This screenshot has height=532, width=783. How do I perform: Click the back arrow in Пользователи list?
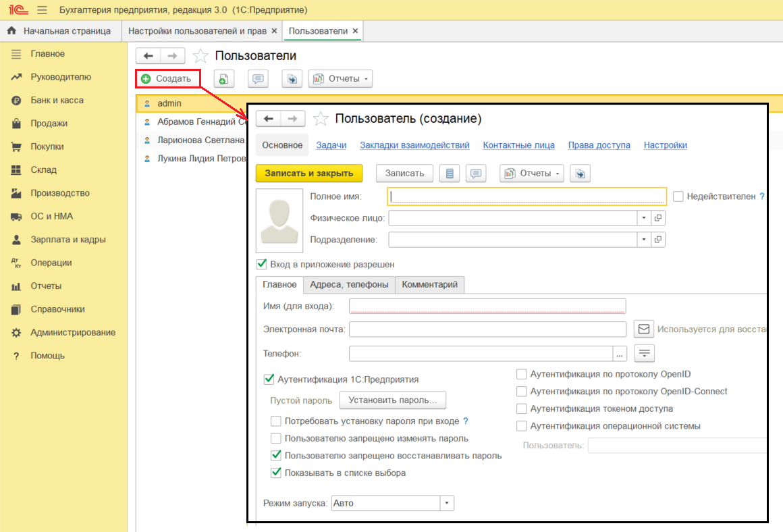148,56
